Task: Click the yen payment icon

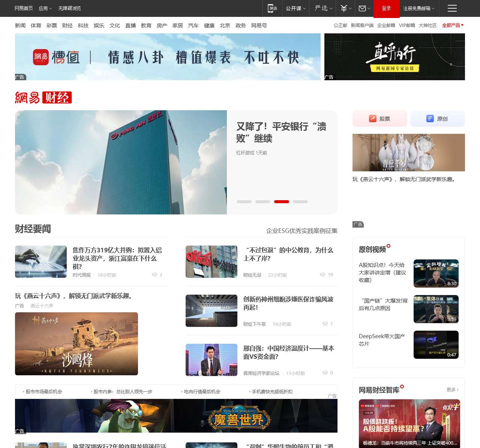Action: point(343,8)
